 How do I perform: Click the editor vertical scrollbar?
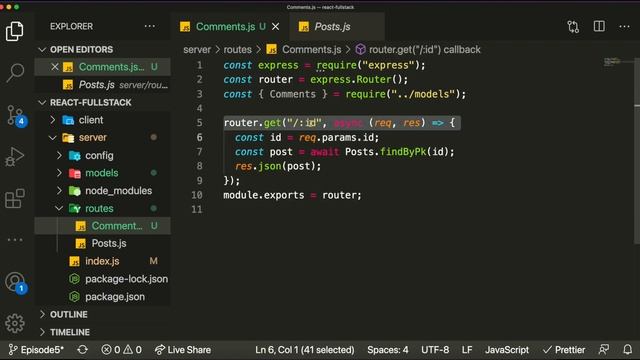(637, 151)
